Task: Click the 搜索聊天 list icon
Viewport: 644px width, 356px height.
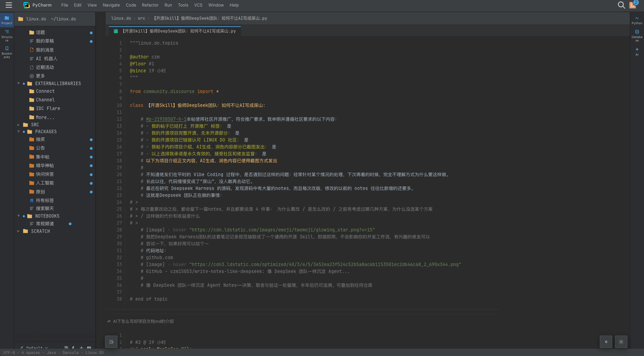Action: click(32, 209)
